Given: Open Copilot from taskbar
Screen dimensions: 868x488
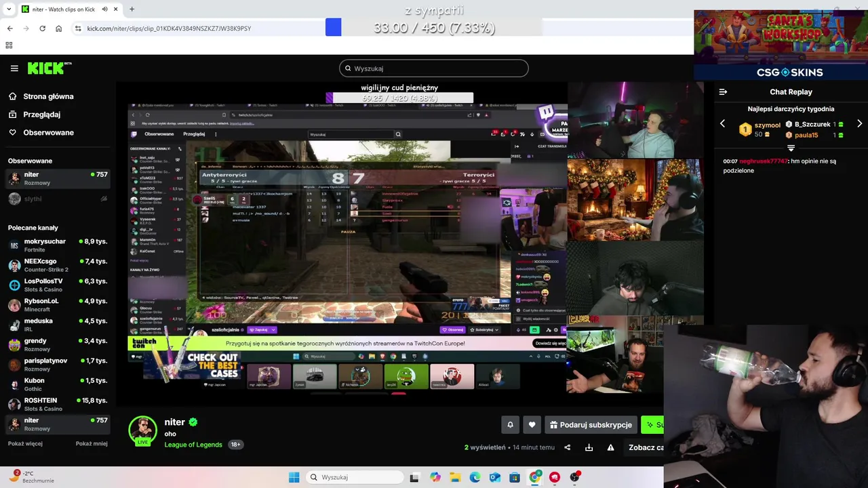Looking at the screenshot, I should [435, 477].
